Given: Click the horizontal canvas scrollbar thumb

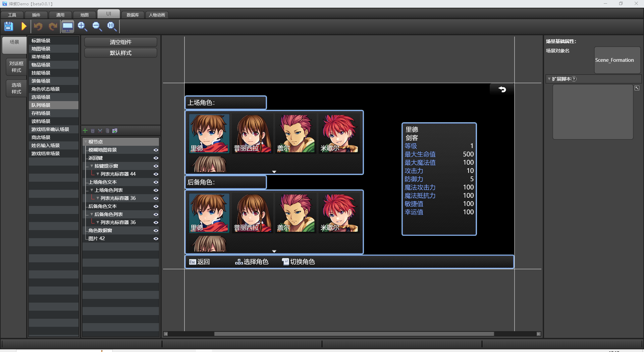Looking at the screenshot, I should [354, 334].
